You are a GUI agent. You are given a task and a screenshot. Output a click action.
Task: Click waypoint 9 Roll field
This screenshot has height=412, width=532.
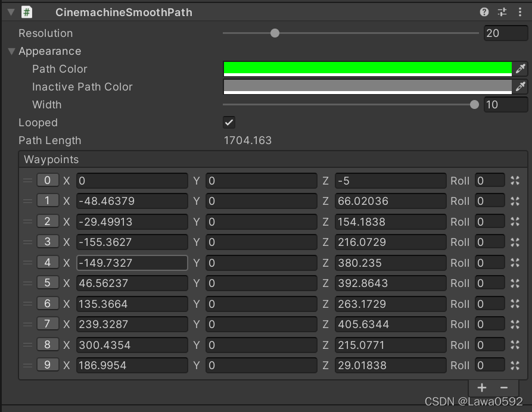pos(490,365)
